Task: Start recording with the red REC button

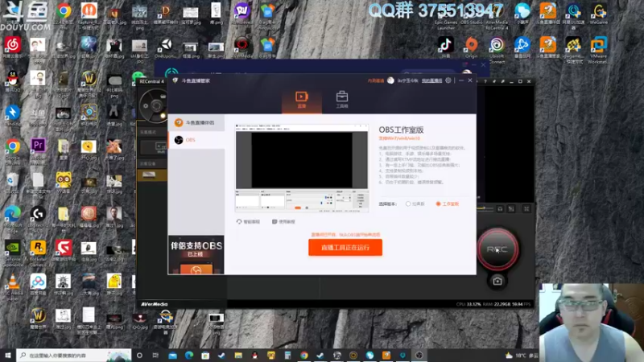Action: point(497,249)
